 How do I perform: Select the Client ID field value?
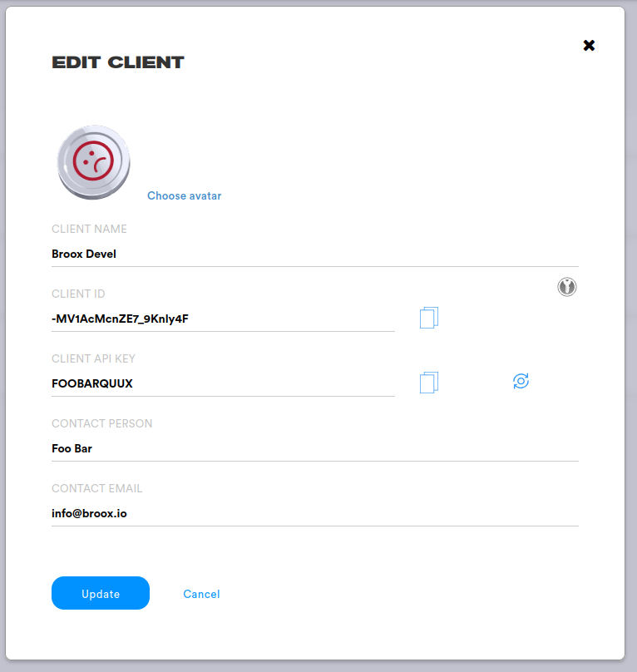click(x=223, y=319)
